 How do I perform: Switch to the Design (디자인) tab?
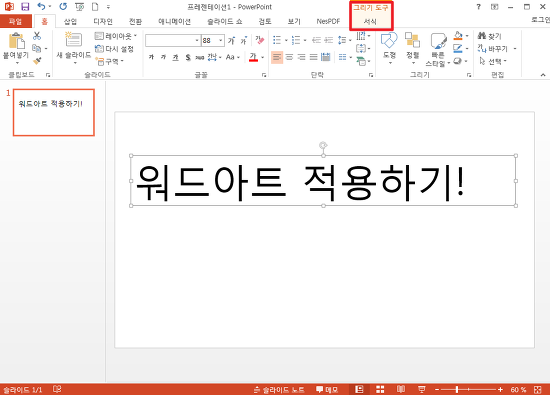coord(103,21)
